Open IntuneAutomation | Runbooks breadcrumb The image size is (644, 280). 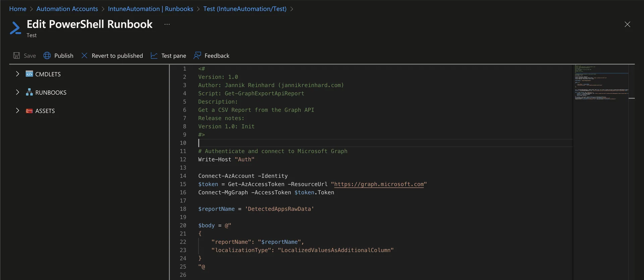tap(151, 9)
